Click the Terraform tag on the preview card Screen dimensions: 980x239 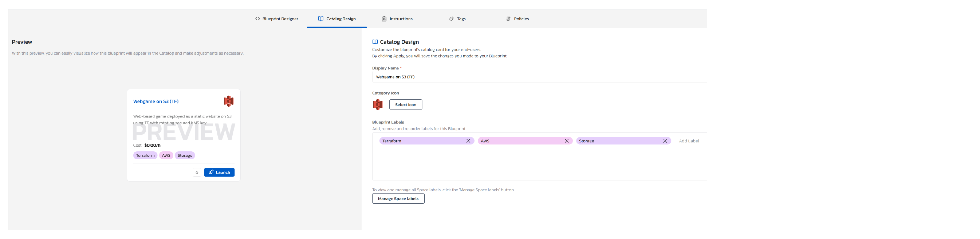145,155
